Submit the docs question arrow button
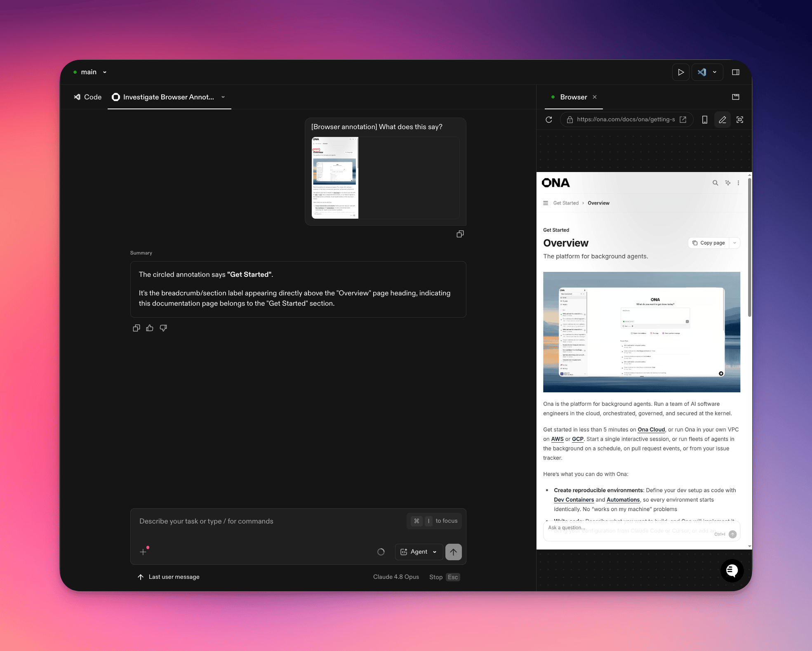Viewport: 812px width, 651px height. point(732,534)
